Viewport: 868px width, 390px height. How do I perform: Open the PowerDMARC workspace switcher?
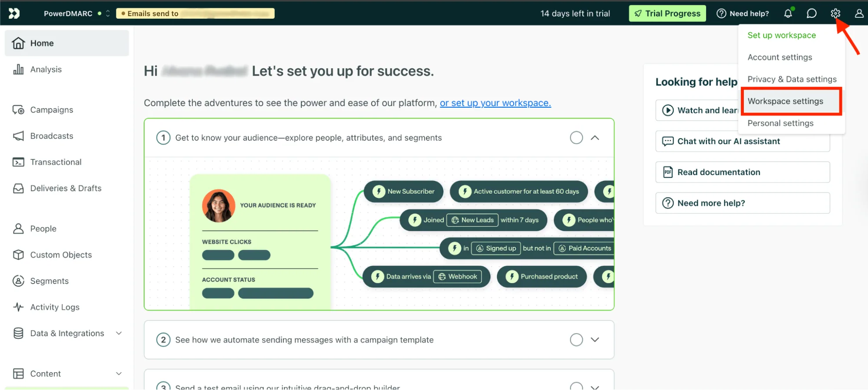[77, 13]
